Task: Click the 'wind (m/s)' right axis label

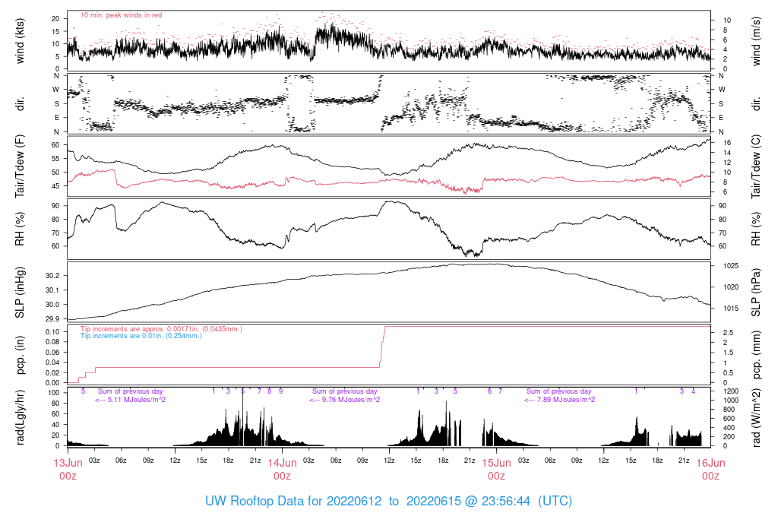Action: tap(756, 41)
